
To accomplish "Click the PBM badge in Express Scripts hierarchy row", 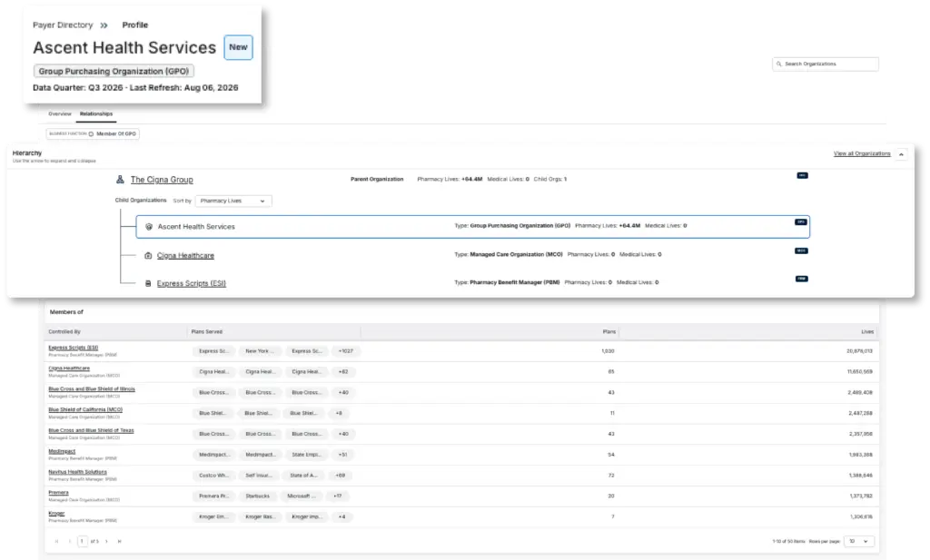I will point(801,279).
